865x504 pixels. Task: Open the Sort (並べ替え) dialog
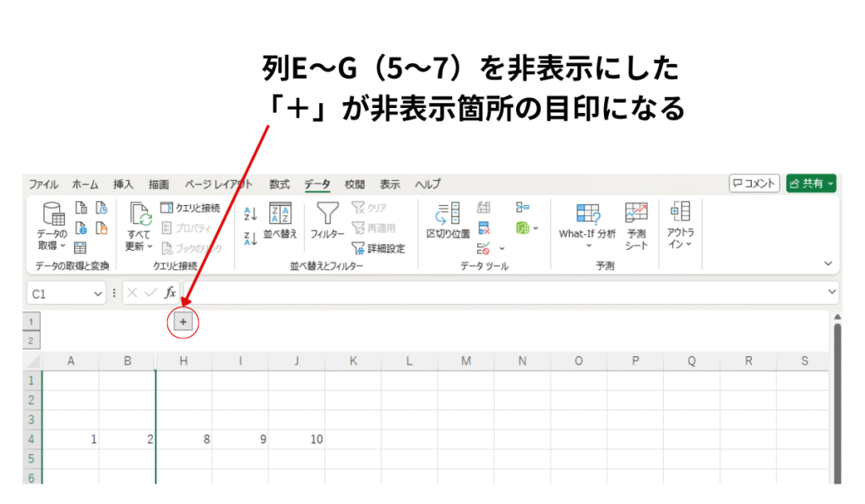coord(280,221)
